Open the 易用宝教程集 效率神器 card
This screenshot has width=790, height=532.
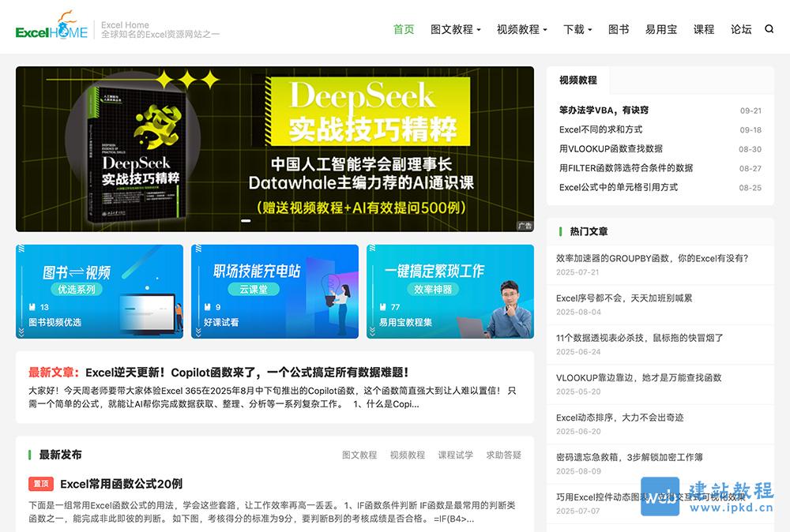450,292
